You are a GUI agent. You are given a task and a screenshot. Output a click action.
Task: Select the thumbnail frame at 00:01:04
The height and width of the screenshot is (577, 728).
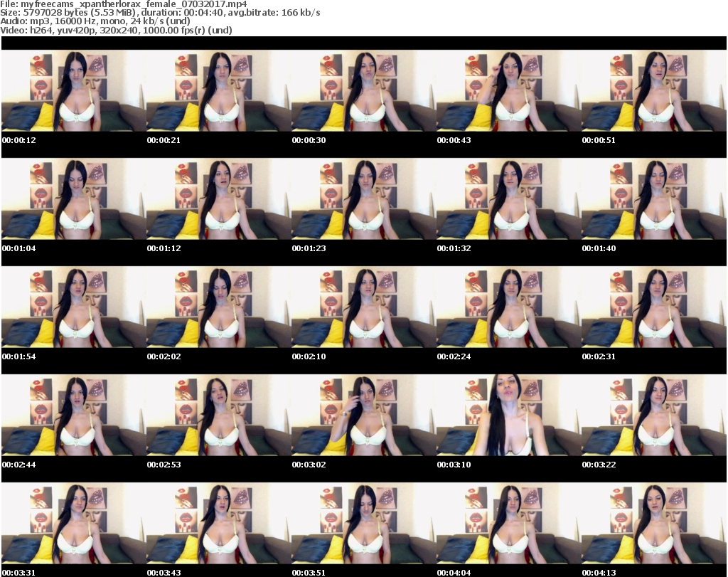74,198
